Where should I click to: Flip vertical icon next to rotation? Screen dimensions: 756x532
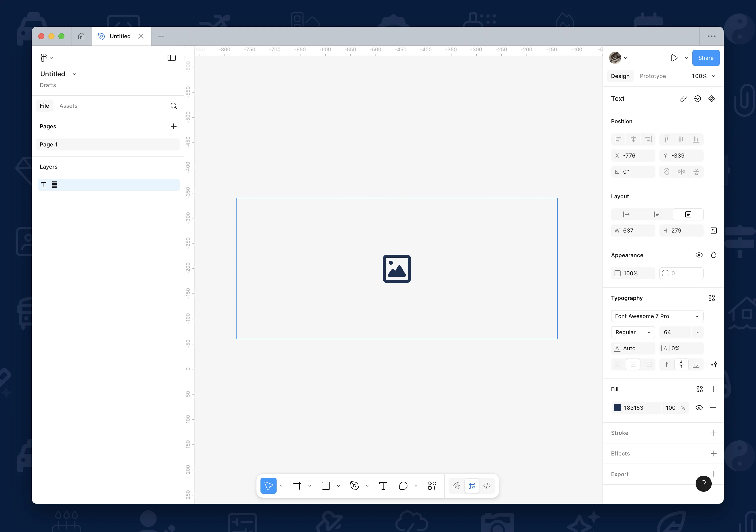[x=696, y=172]
